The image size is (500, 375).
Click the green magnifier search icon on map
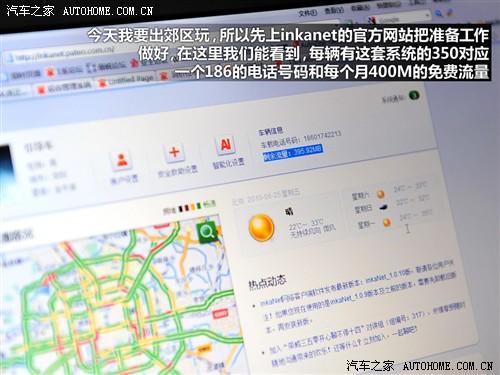pyautogui.click(x=207, y=232)
